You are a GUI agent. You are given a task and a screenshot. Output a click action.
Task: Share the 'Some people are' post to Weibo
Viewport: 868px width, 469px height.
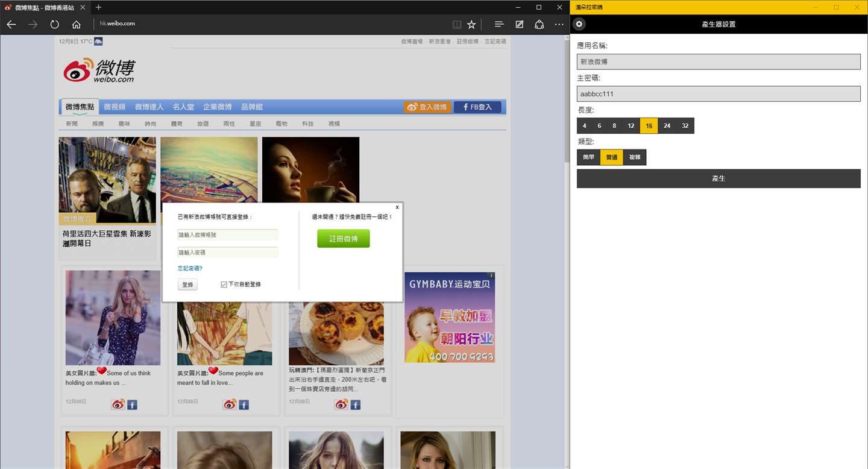(230, 404)
